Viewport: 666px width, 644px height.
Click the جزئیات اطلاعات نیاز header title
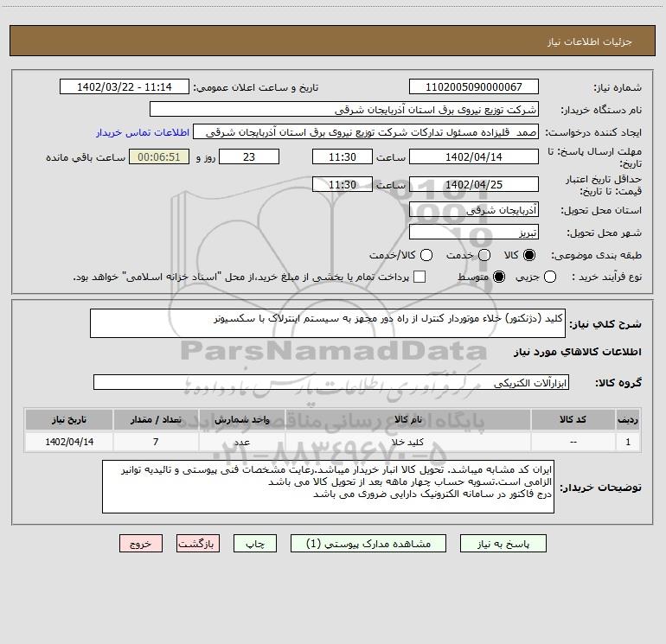(x=590, y=41)
